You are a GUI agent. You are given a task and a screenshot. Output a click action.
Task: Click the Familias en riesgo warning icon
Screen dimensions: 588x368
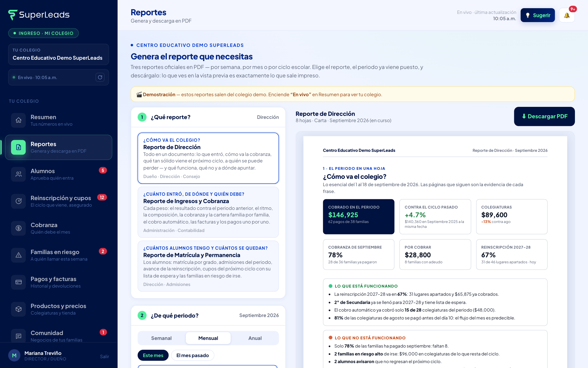19,255
